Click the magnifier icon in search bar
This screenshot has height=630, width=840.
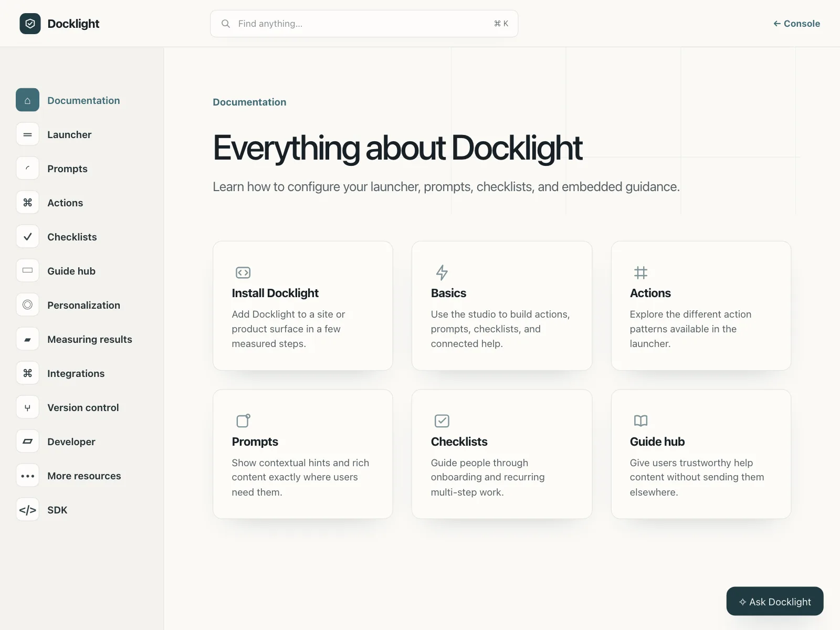pyautogui.click(x=226, y=24)
